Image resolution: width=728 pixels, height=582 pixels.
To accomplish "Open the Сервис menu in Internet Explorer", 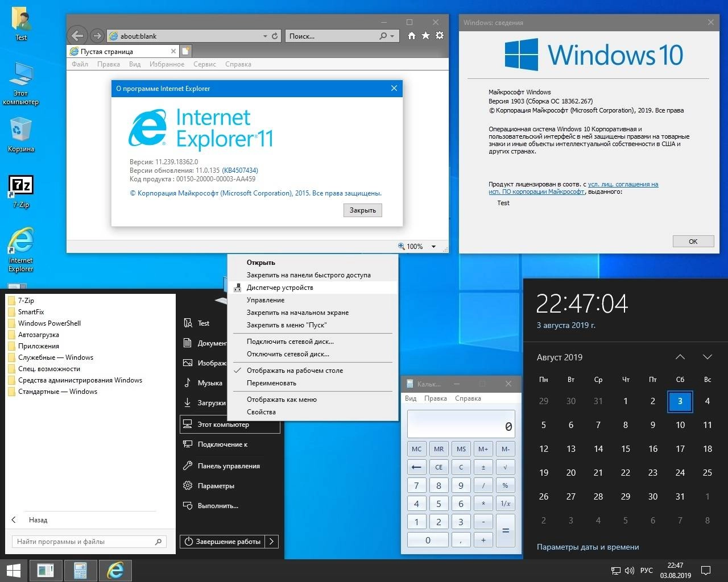I will [x=205, y=64].
